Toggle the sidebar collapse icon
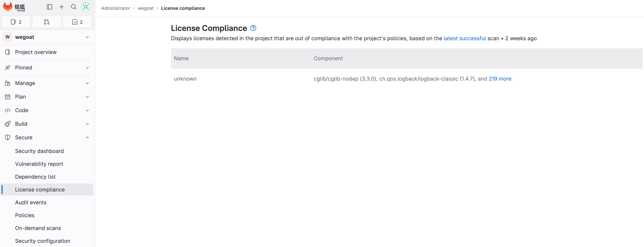644x247 pixels. coord(50,7)
